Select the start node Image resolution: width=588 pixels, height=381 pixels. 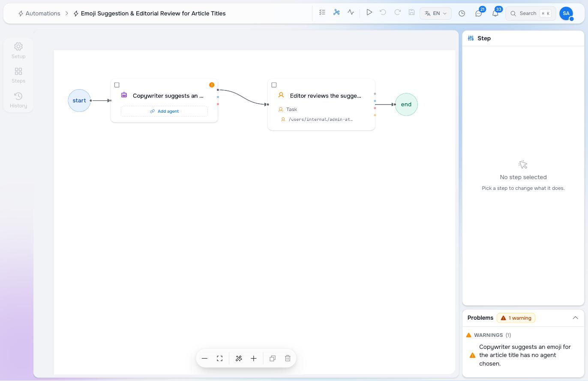click(x=79, y=100)
